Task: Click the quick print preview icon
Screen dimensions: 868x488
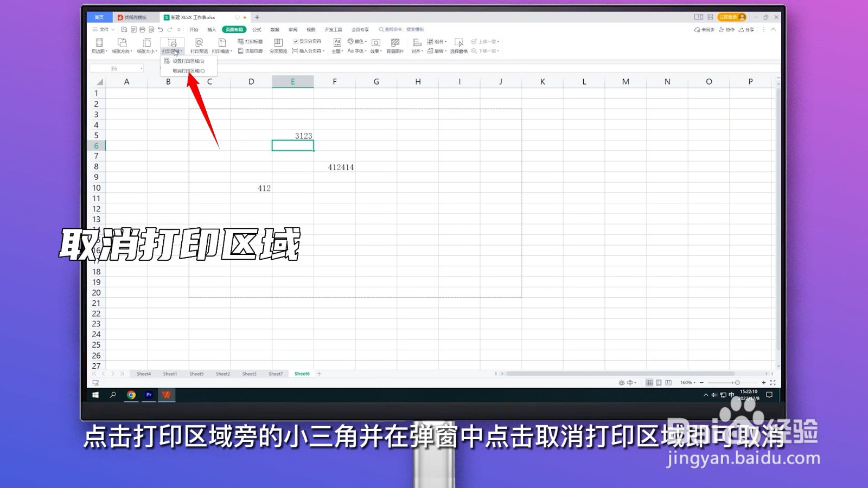Action: [151, 29]
